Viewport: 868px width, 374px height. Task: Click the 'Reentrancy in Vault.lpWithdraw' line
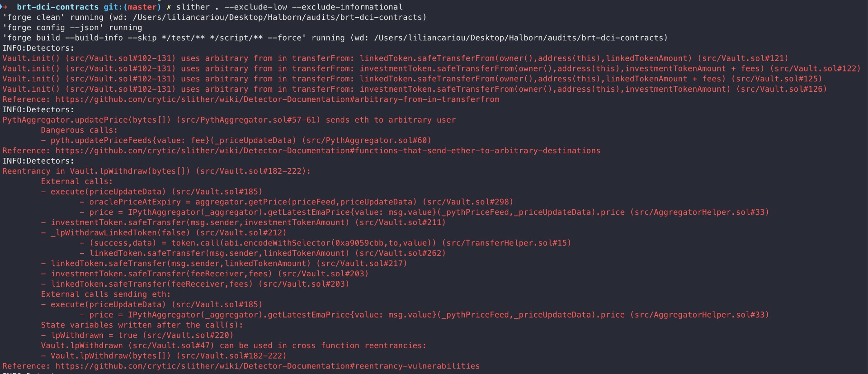[156, 171]
